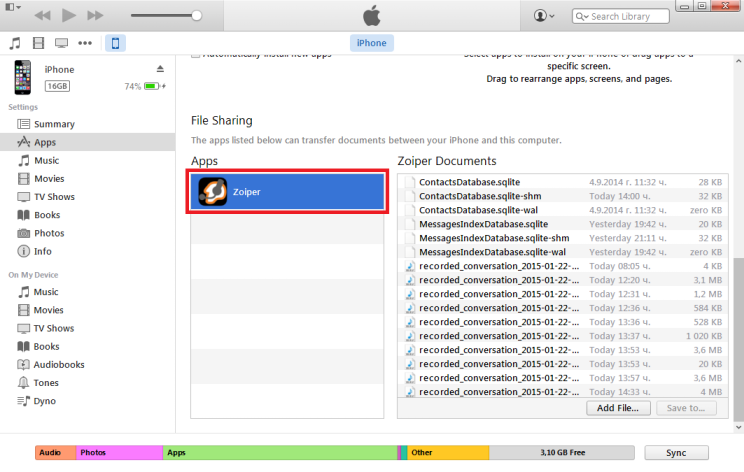Click the More (three dots) toolbar icon

coord(85,43)
